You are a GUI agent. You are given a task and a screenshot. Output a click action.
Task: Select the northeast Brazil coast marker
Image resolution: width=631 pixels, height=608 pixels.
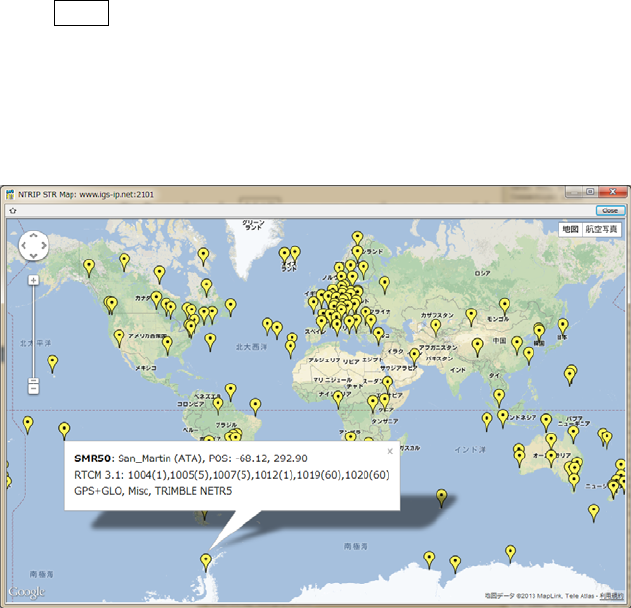(255, 406)
